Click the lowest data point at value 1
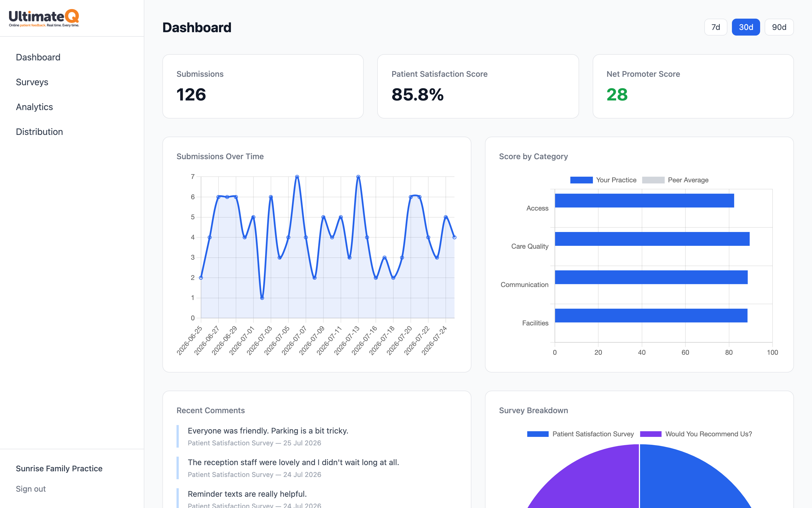 [262, 298]
